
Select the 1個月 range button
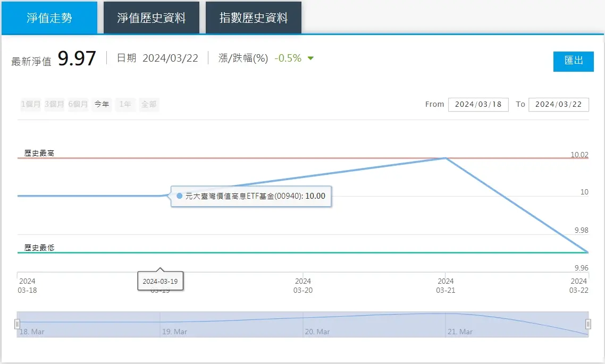(30, 105)
